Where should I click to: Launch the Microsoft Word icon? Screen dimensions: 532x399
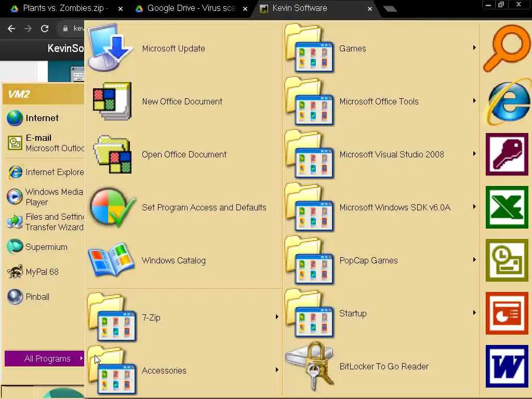pyautogui.click(x=507, y=366)
